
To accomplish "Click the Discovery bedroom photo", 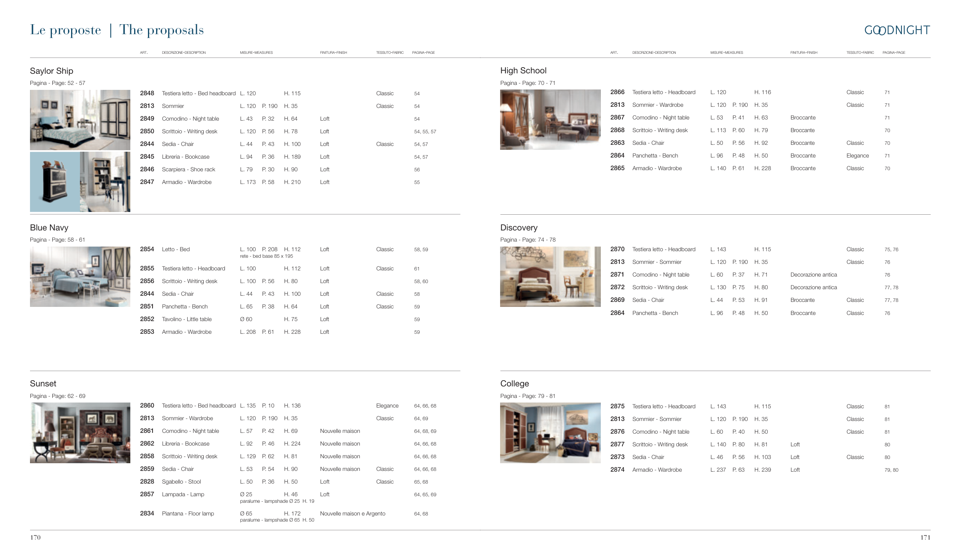I will tap(550, 277).
